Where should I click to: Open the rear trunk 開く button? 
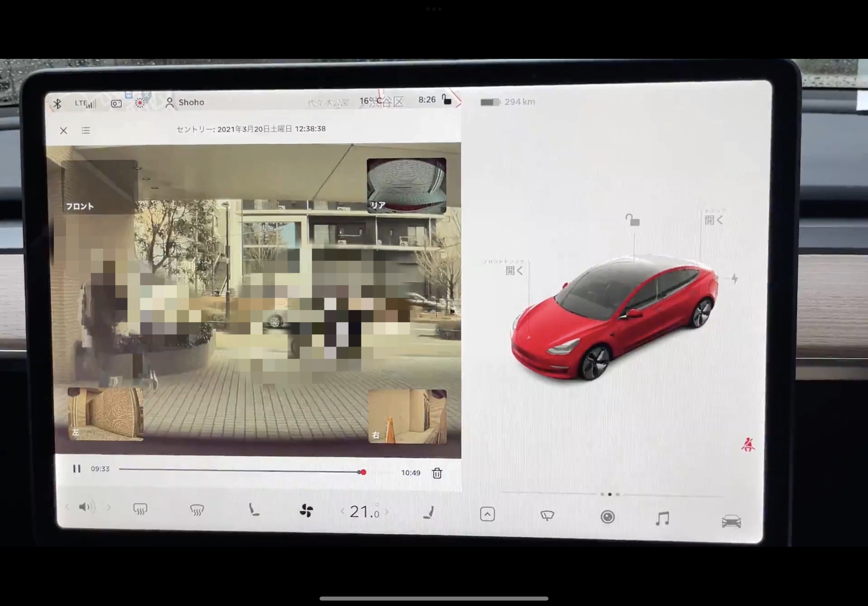[714, 219]
